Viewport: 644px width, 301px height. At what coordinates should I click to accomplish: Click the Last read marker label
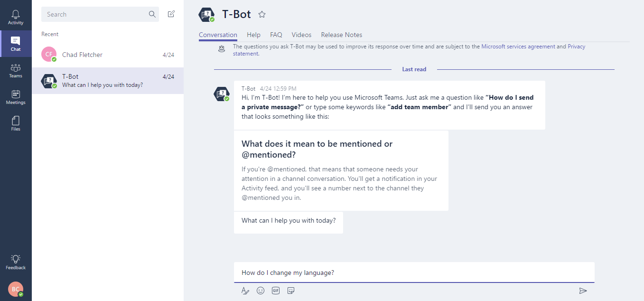(x=414, y=69)
